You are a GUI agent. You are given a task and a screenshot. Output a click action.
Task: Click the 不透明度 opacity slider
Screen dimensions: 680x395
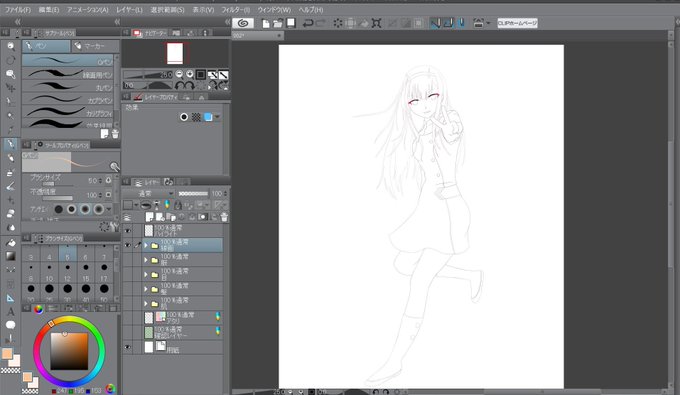pos(58,198)
